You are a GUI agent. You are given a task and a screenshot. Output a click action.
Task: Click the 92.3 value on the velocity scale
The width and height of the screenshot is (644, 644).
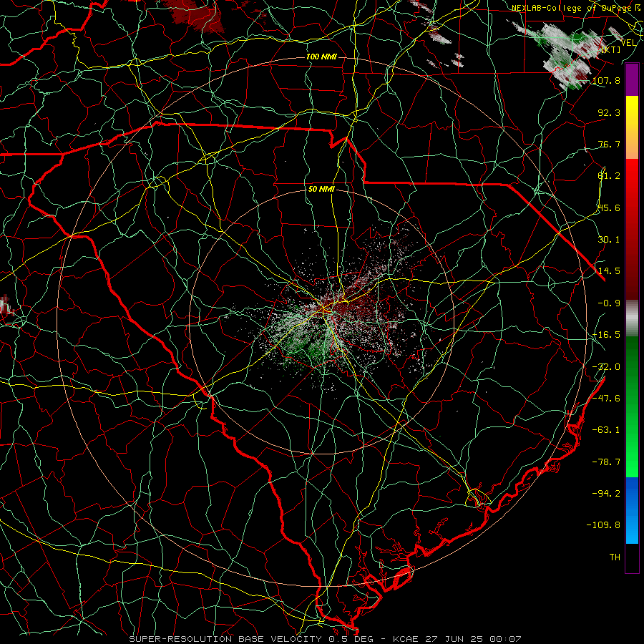pos(609,112)
